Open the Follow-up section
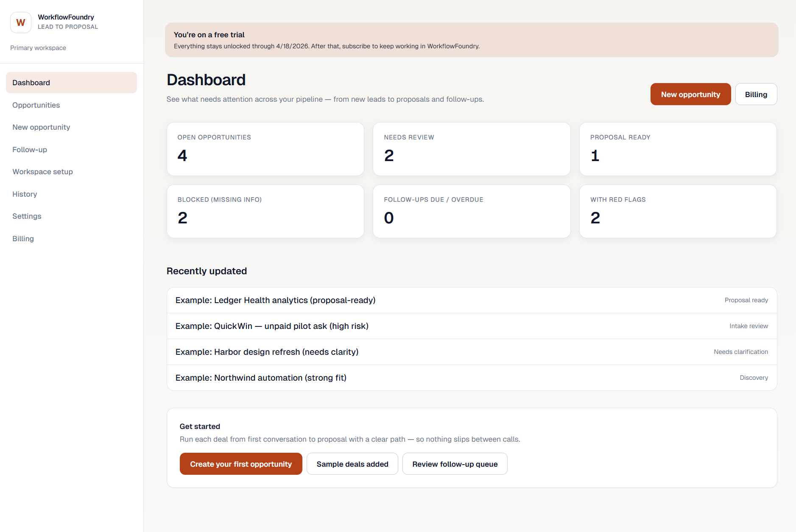This screenshot has width=796, height=532. [30, 149]
